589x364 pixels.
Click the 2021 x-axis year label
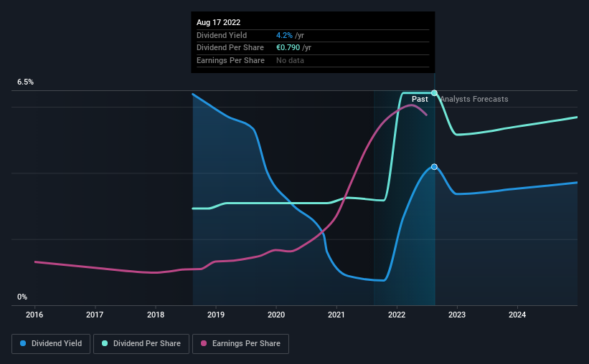(x=336, y=315)
